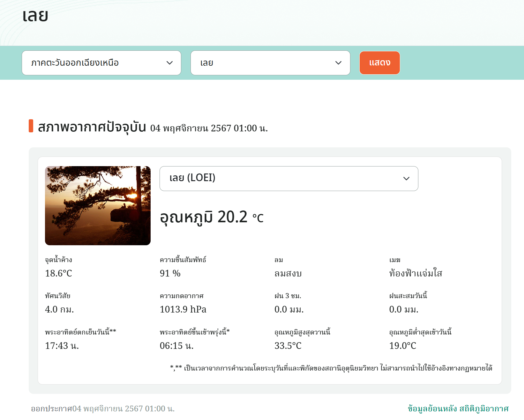The width and height of the screenshot is (524, 420).
Task: Click the visibility value 4.0 กม.
Action: coord(59,309)
